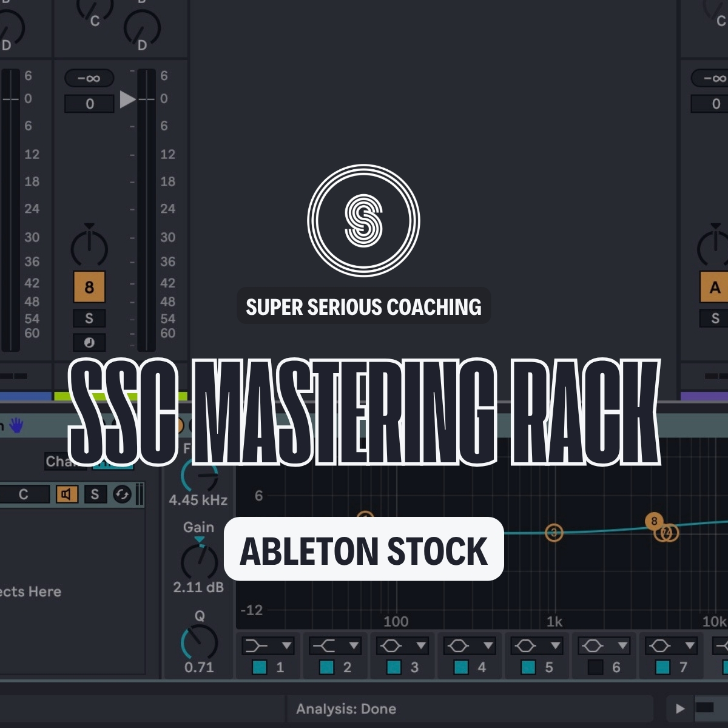Select the chain named C

[x=23, y=494]
